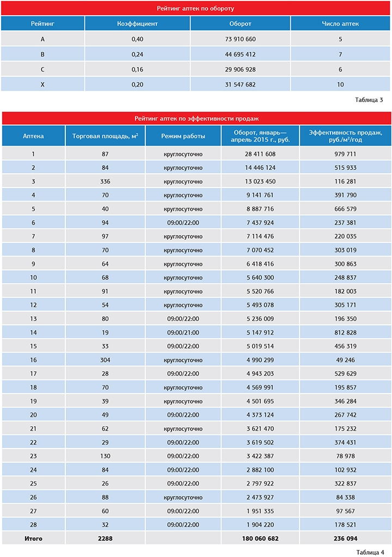Select the turnover cell 73 910 660
Screen dimensions: 392x557
[240, 39]
